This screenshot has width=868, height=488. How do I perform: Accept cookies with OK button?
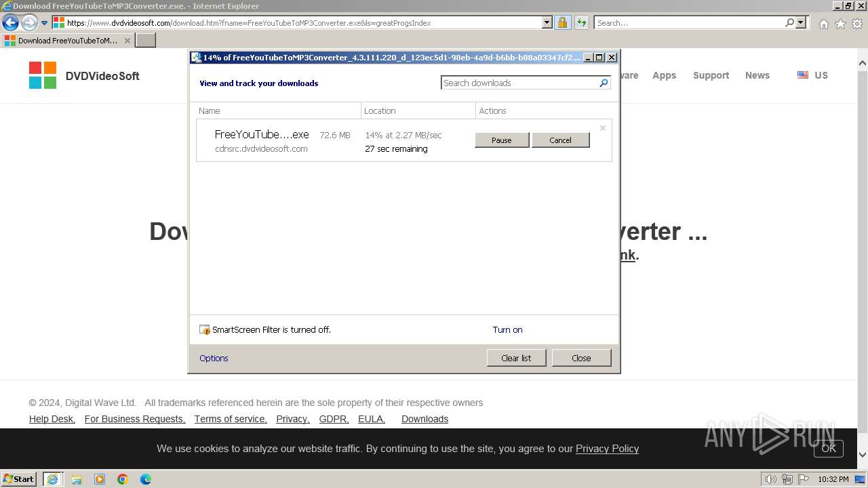pyautogui.click(x=829, y=449)
